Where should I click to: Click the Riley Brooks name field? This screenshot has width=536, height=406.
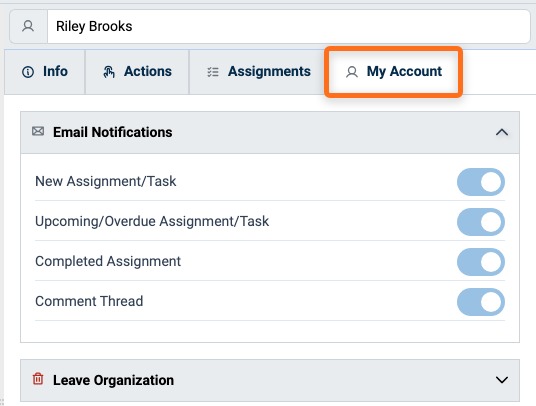289,26
